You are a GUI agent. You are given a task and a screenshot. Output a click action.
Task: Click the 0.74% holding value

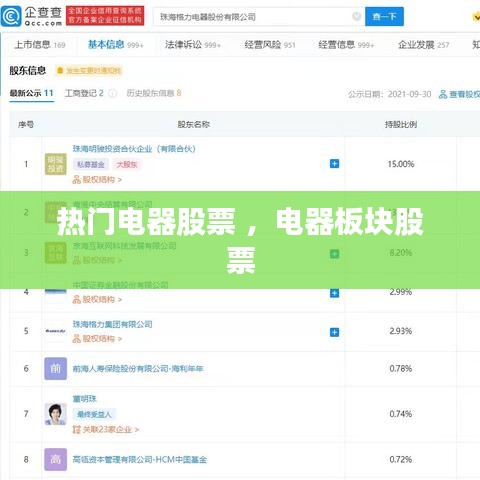401,414
